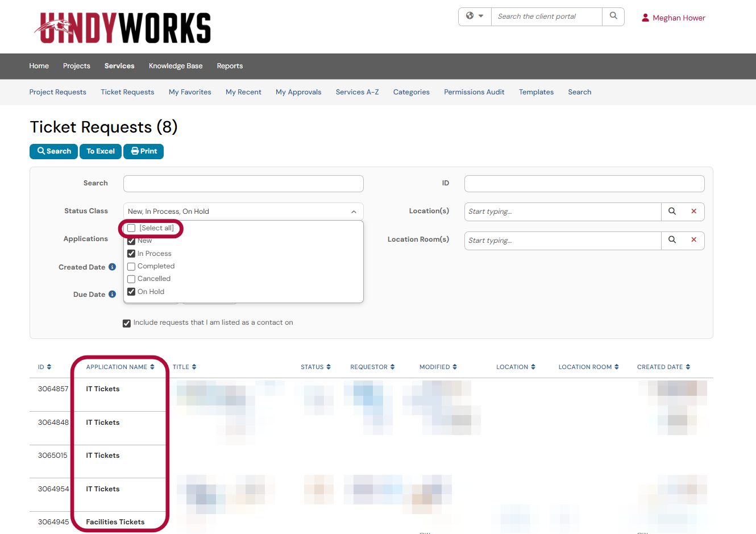The width and height of the screenshot is (756, 534).
Task: Uncheck the New status checkbox
Action: (x=131, y=241)
